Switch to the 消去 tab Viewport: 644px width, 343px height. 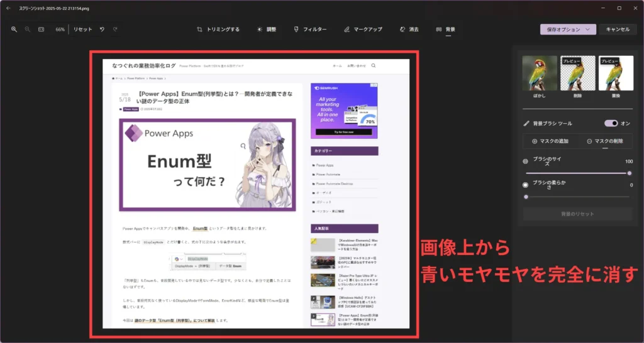(x=409, y=30)
